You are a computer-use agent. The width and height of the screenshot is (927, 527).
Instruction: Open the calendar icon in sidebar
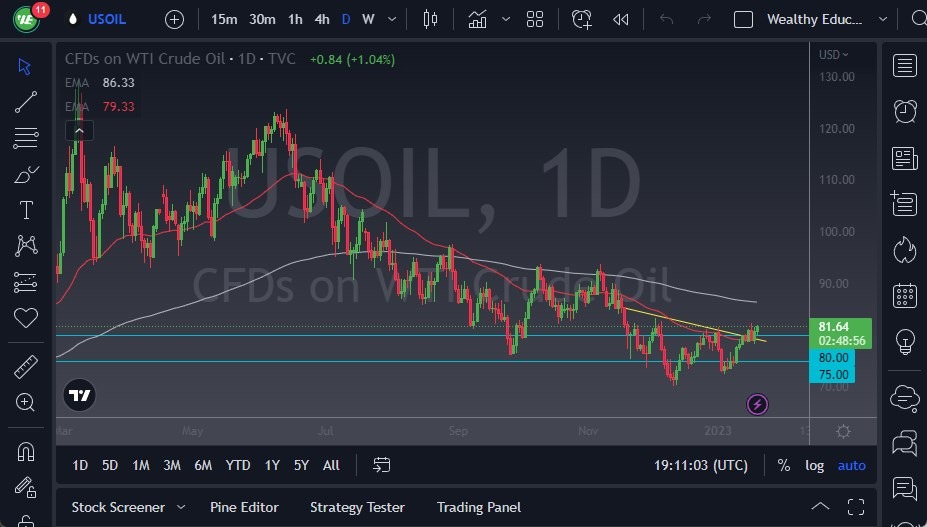[905, 295]
